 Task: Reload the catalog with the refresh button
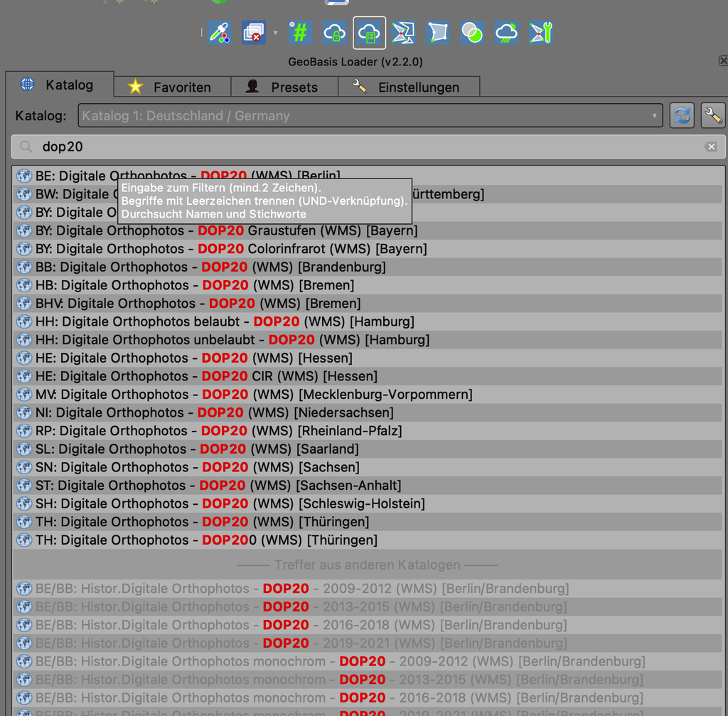pos(682,116)
